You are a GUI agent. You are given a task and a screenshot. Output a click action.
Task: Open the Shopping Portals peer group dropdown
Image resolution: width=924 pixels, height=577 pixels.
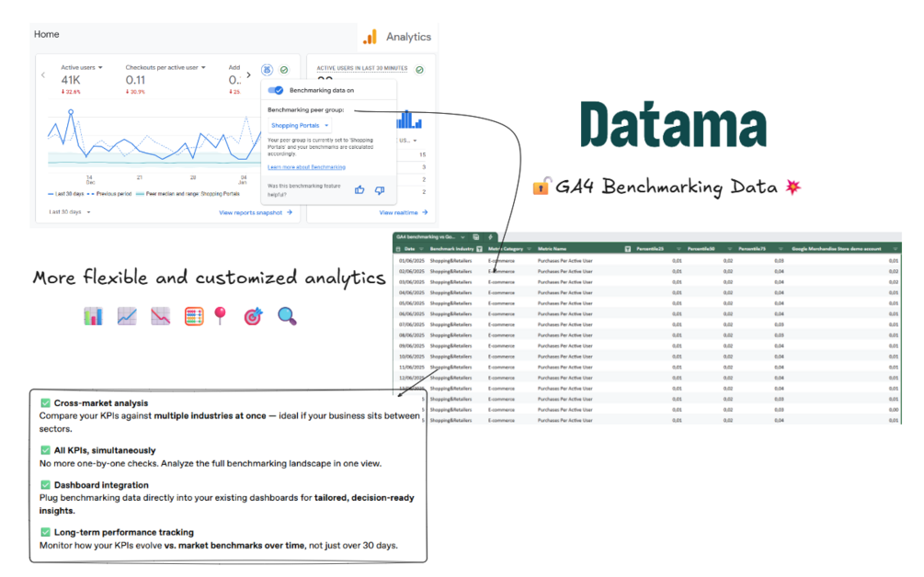[300, 125]
